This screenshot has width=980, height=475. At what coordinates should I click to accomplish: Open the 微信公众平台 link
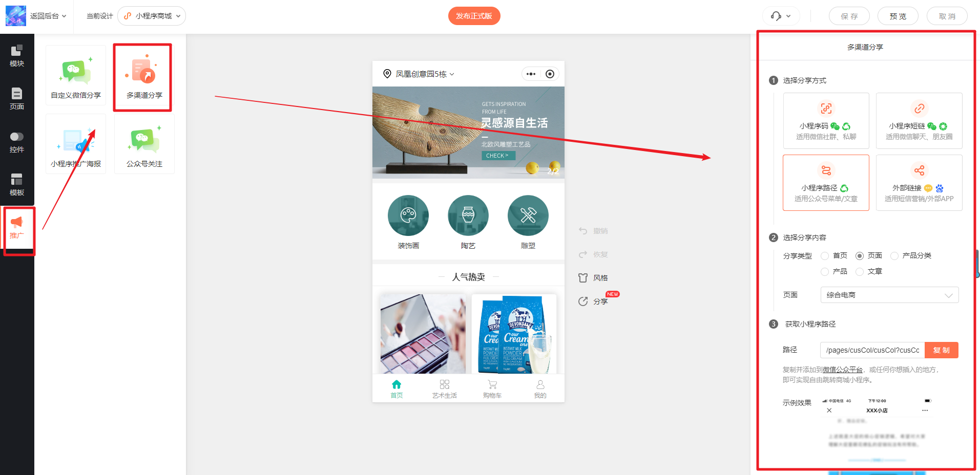pyautogui.click(x=843, y=370)
